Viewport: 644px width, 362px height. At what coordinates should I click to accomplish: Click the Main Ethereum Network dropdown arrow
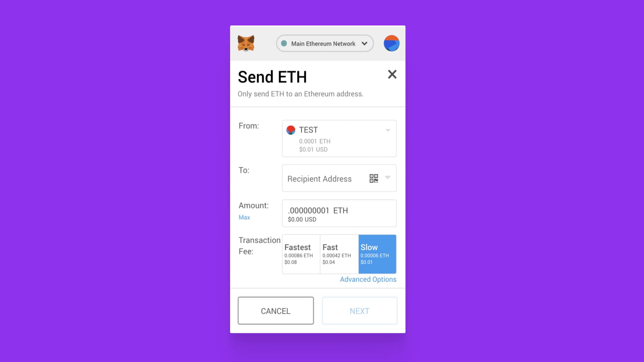tap(365, 43)
